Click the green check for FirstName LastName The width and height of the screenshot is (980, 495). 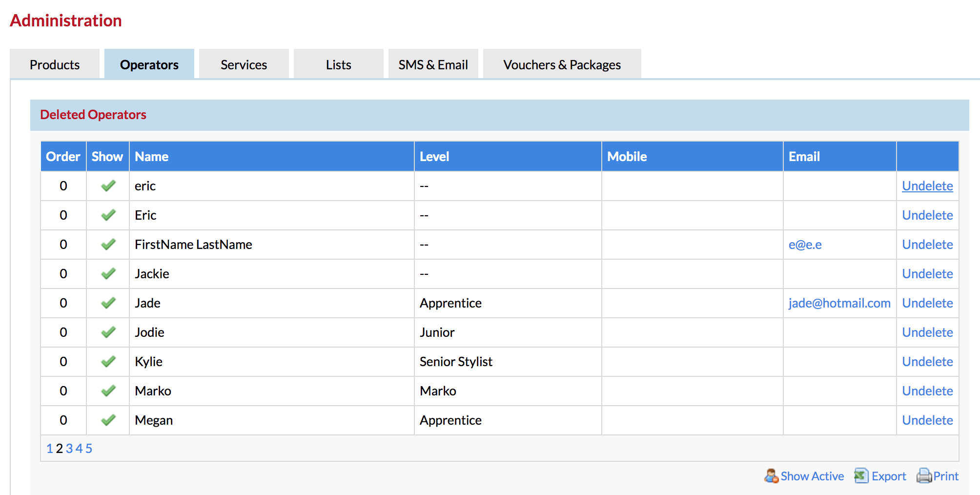pos(108,245)
